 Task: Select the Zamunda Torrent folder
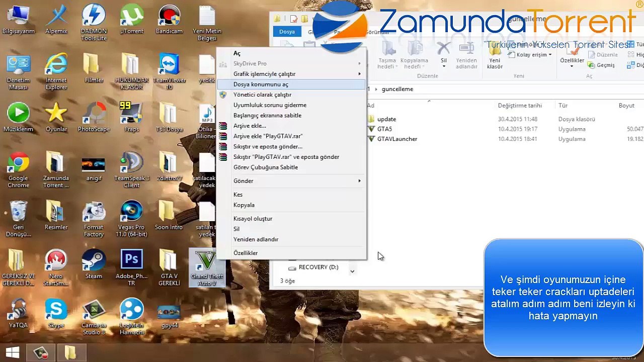56,170
